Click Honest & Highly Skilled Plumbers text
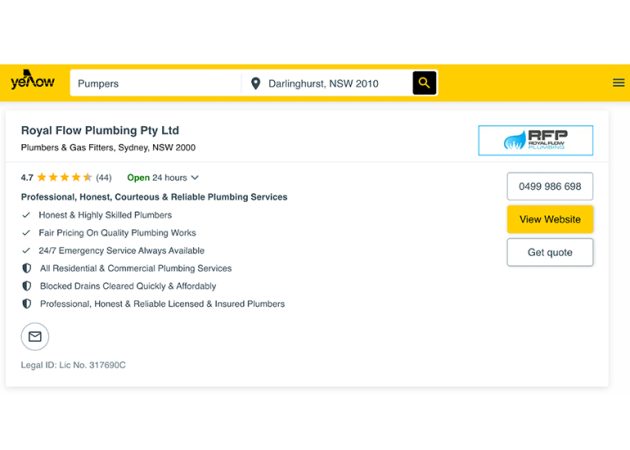This screenshot has width=630, height=450. [105, 215]
